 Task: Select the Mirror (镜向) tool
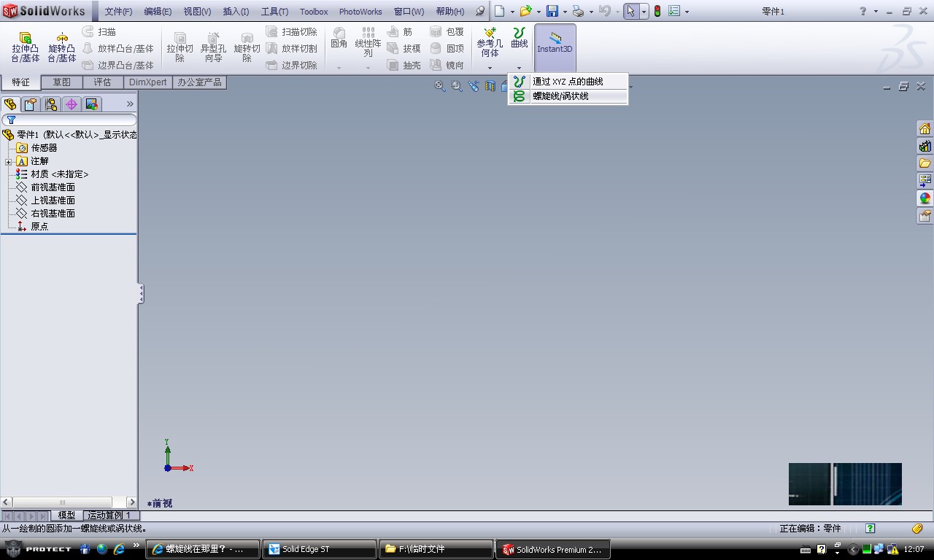447,65
